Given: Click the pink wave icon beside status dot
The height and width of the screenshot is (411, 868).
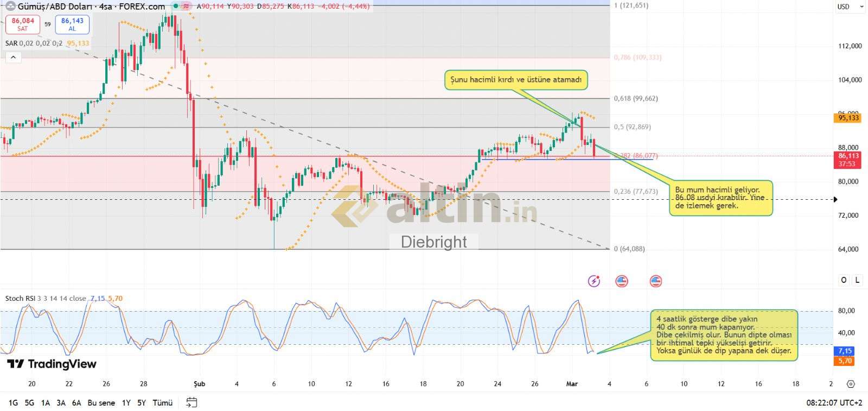Looking at the screenshot, I should (186, 7).
